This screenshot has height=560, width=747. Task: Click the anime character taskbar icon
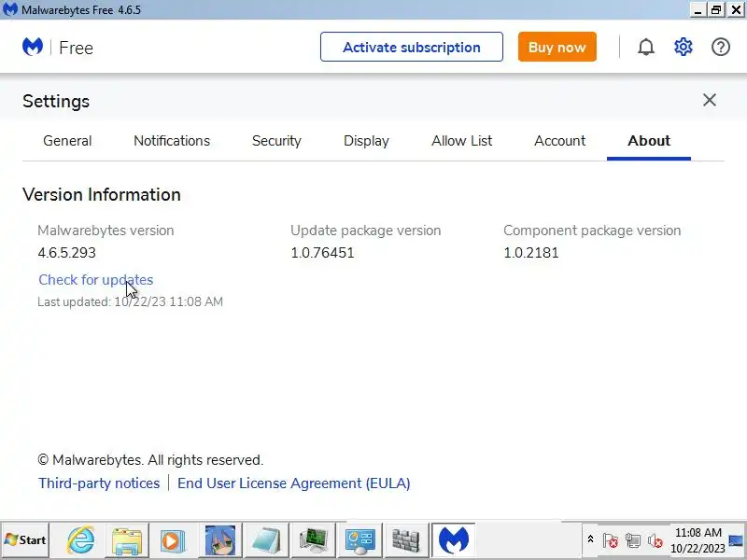pos(219,540)
